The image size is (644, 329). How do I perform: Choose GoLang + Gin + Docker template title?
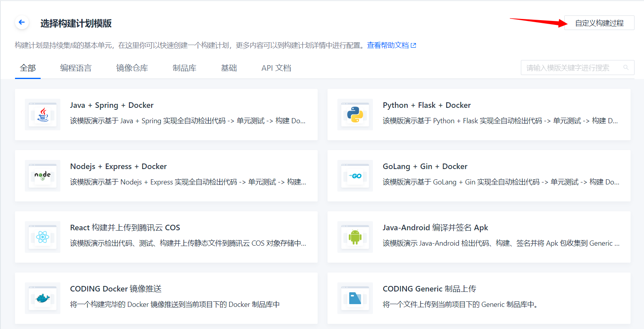[x=425, y=166]
